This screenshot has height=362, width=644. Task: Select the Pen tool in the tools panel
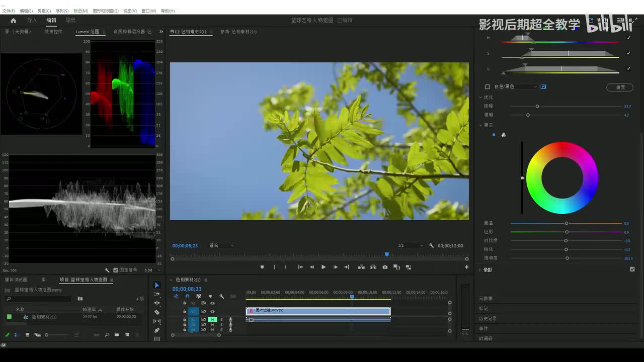click(157, 330)
